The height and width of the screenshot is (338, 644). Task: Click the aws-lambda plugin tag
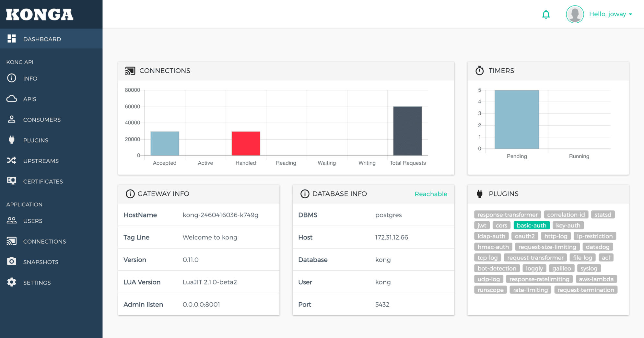(x=596, y=279)
